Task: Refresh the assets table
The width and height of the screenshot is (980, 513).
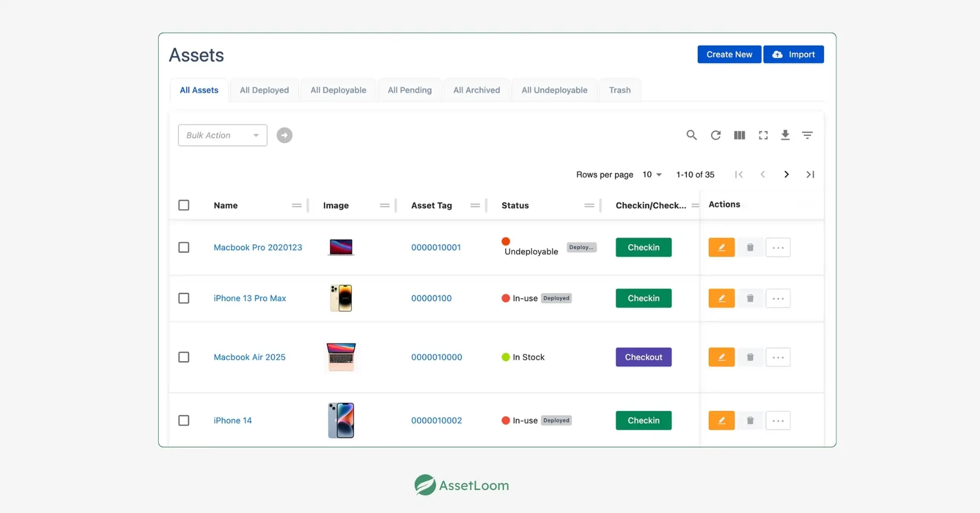Action: pyautogui.click(x=716, y=135)
